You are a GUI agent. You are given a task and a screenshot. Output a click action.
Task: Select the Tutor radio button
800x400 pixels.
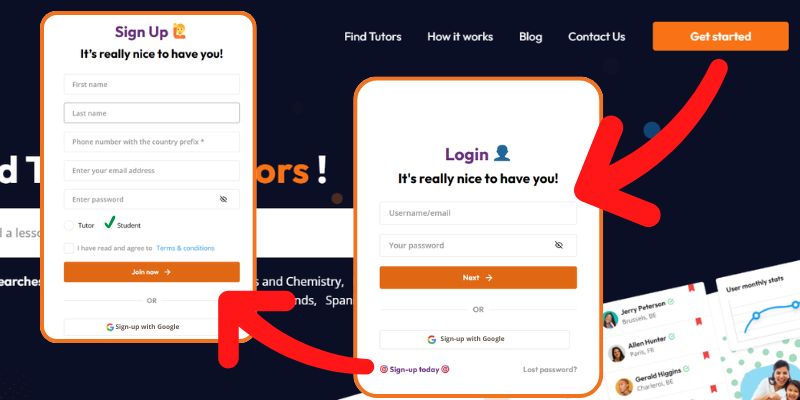(69, 226)
